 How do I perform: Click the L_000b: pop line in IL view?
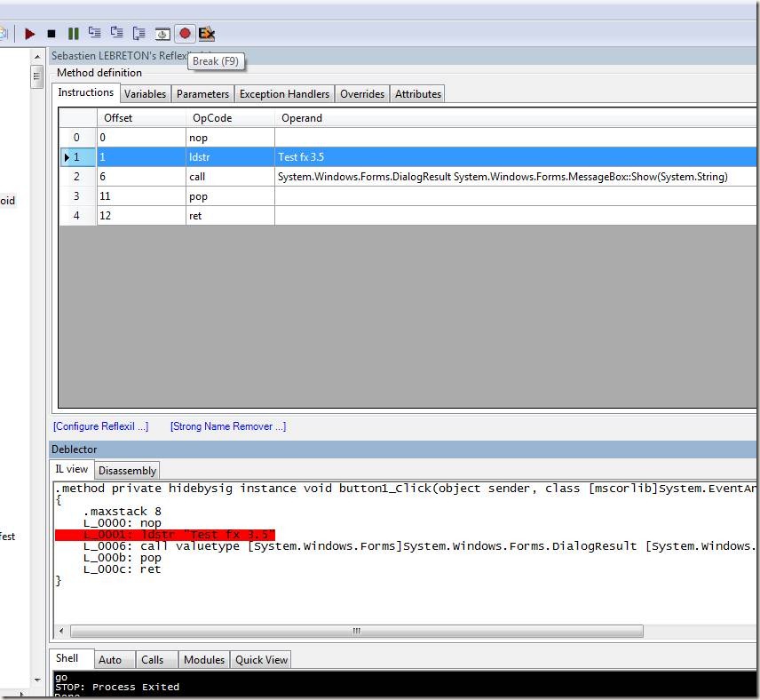click(x=123, y=558)
